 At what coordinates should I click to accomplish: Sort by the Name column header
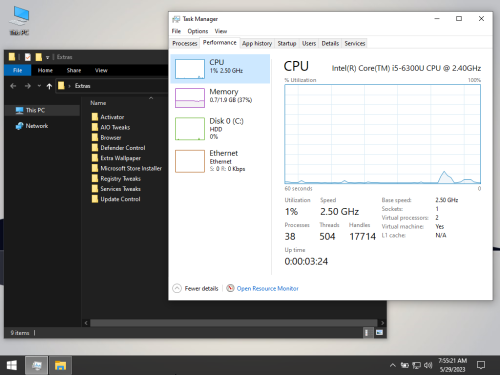[98, 103]
